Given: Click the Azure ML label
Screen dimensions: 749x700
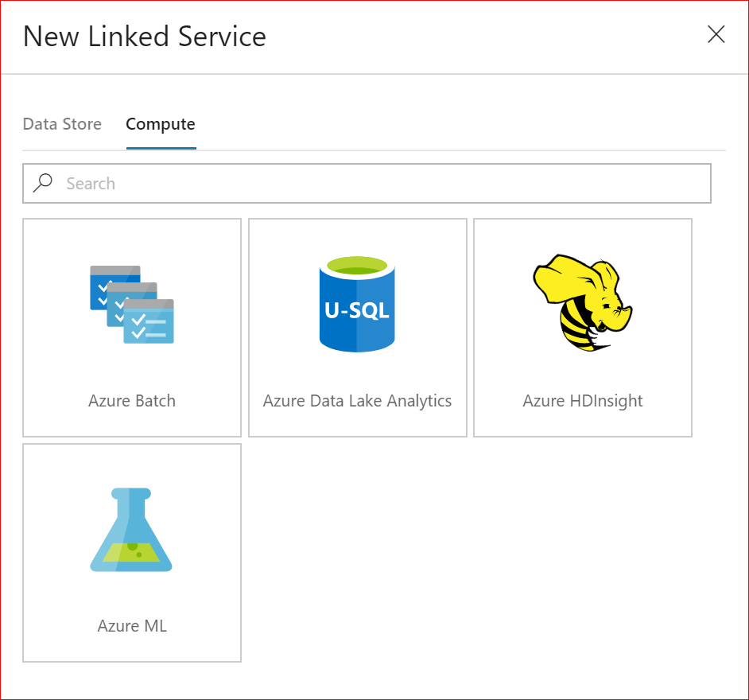Looking at the screenshot, I should click(x=132, y=625).
